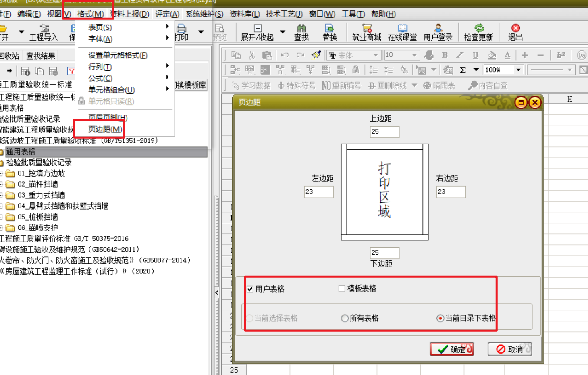This screenshot has height=375, width=588.
Task: Click the red filter funnel icon
Action: click(71, 71)
